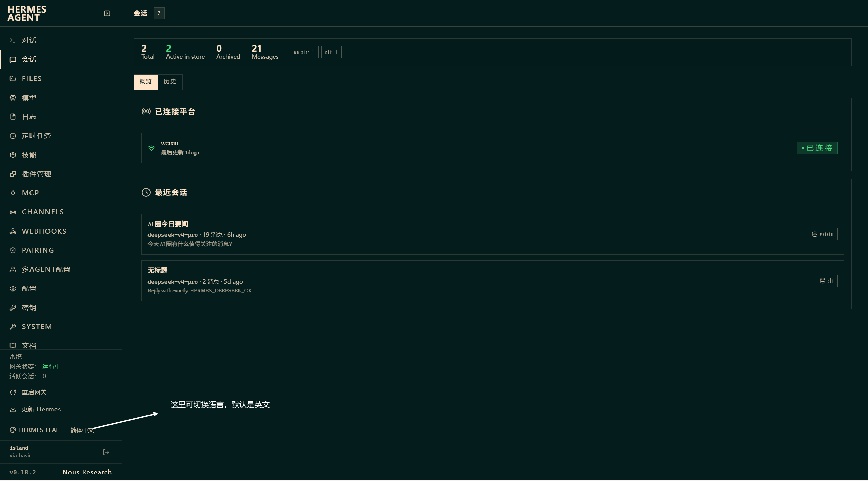This screenshot has width=868, height=481.
Task: Open 会话 in the sidebar
Action: (x=61, y=60)
